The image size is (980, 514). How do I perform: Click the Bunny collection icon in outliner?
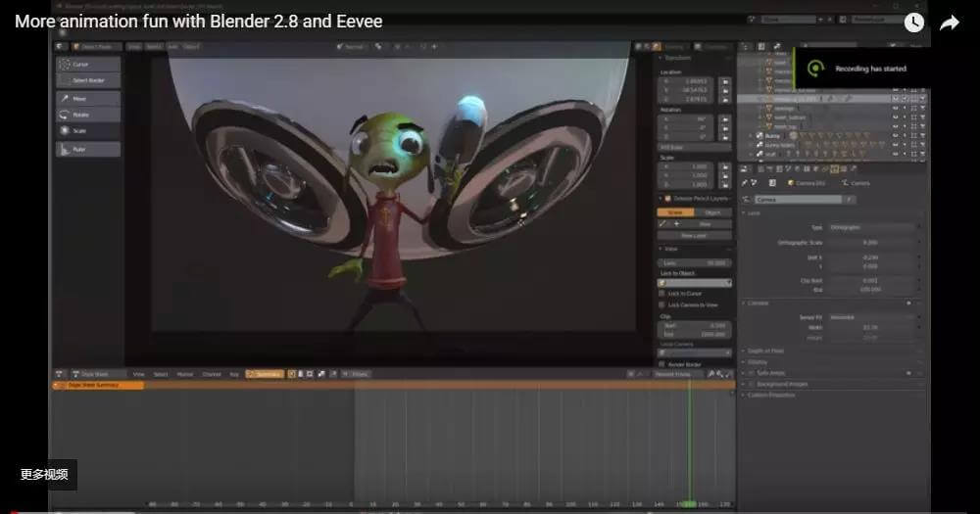[x=760, y=135]
